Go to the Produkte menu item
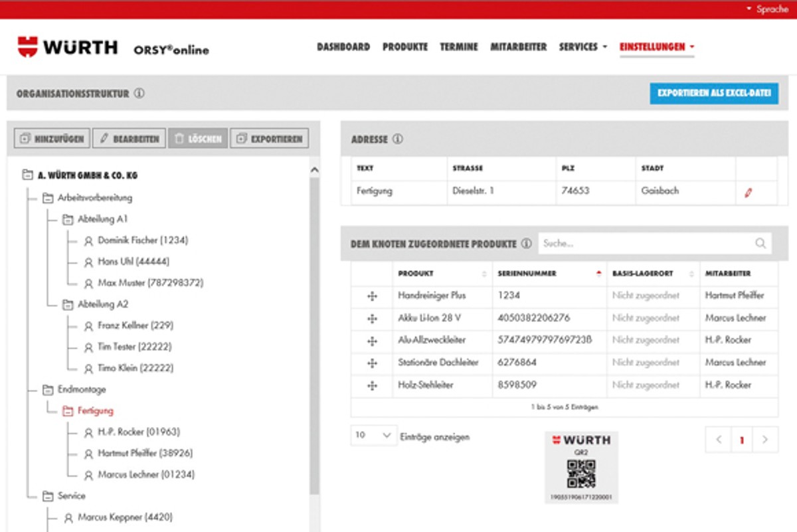Screen dimensions: 797x532 405,47
